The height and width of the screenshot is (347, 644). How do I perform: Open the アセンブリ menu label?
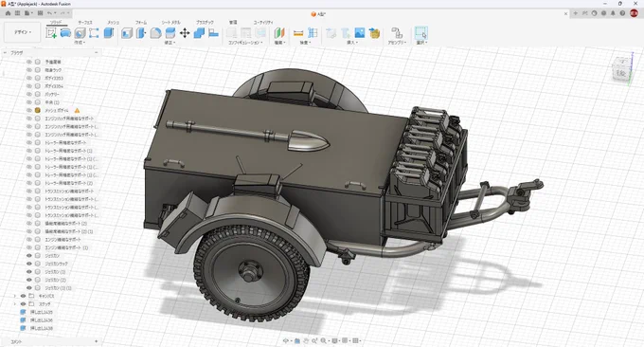(x=397, y=43)
